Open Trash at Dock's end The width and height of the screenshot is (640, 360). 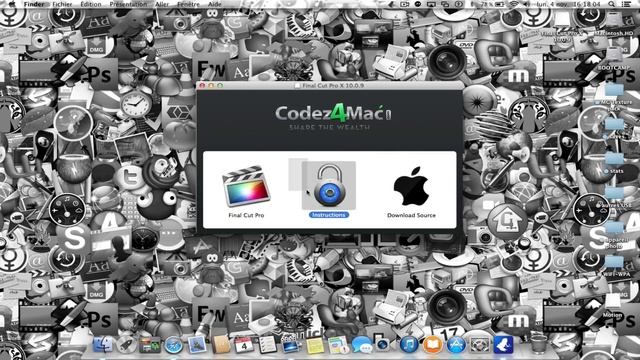pyautogui.click(x=539, y=344)
